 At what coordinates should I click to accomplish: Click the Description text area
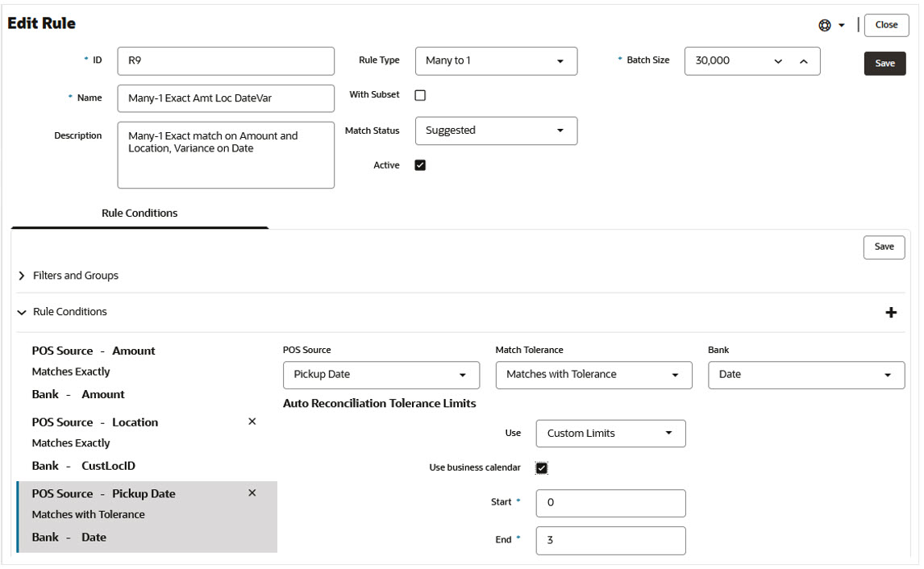[x=226, y=155]
